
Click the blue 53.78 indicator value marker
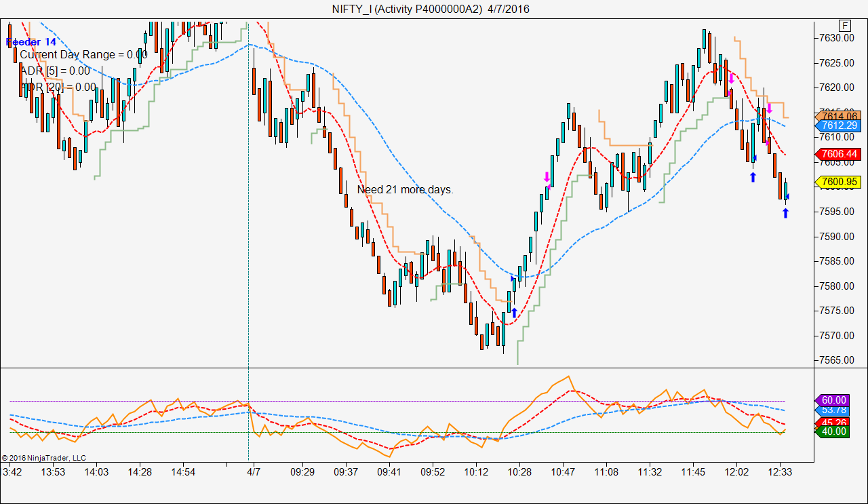pyautogui.click(x=831, y=410)
